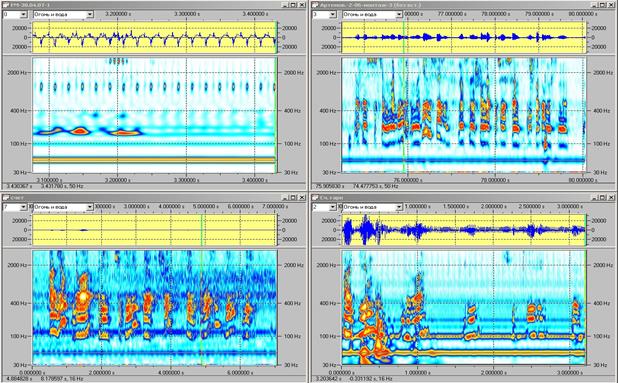Screen dimensions: 618x383
Task: Maximize the bottom-left spectrogram window
Action: pyautogui.click(x=294, y=197)
